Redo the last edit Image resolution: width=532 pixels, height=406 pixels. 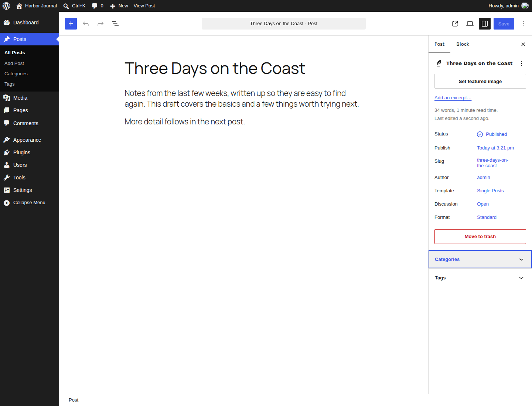[100, 24]
